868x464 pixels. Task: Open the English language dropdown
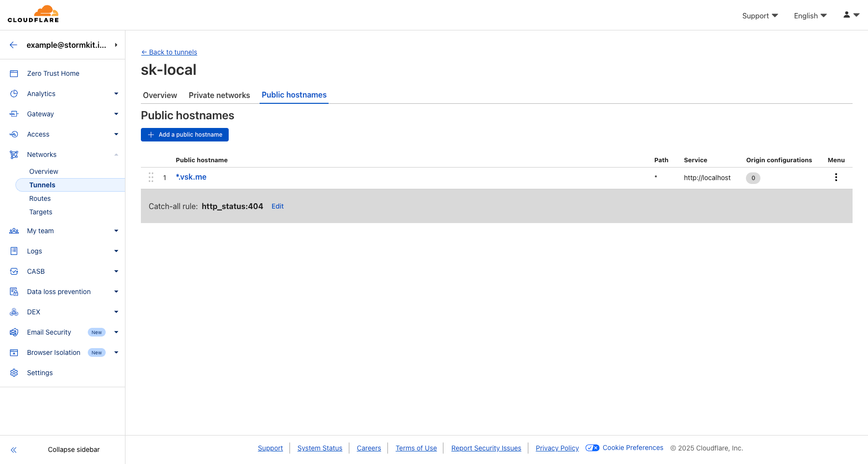(809, 15)
